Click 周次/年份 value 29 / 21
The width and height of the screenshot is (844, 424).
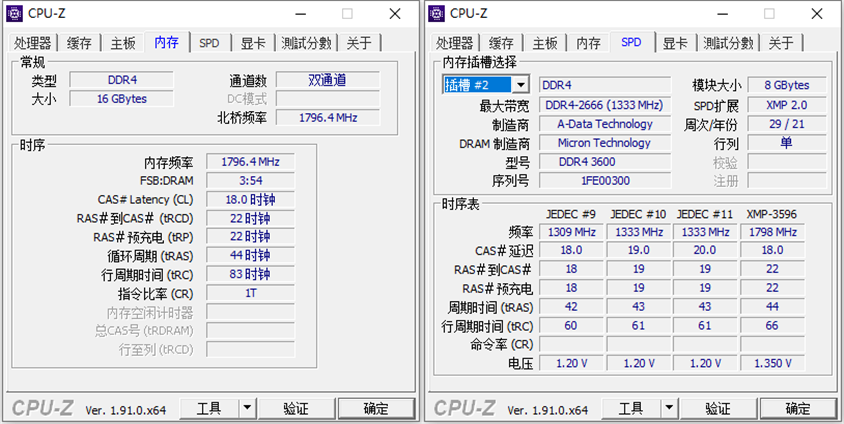coord(787,124)
